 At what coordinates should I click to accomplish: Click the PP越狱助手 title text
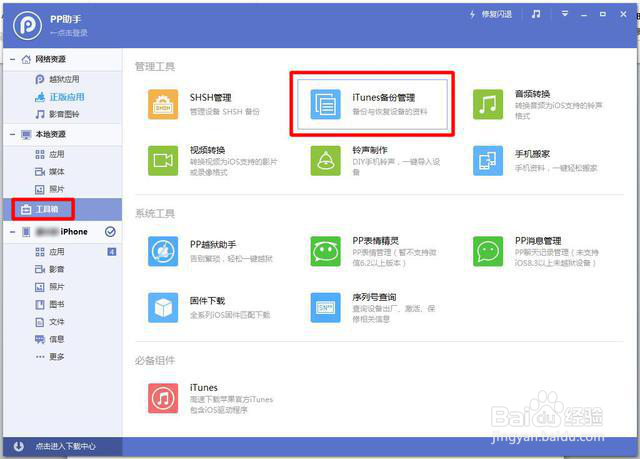(213, 244)
